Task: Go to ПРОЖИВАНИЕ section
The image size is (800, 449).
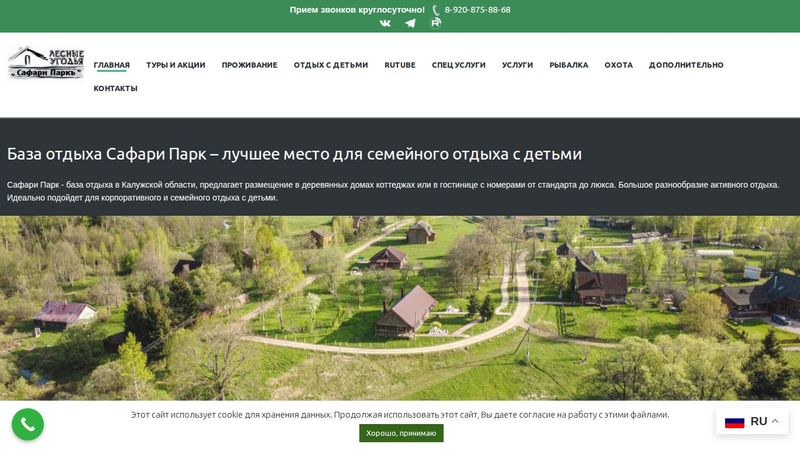Action: (249, 65)
